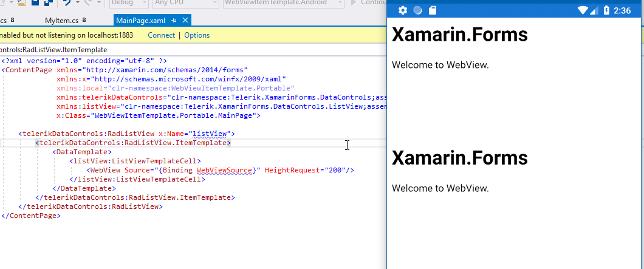Screen dimensions: 644x269
Task: Open the Any CPU platform dropdown
Action: pos(186,3)
